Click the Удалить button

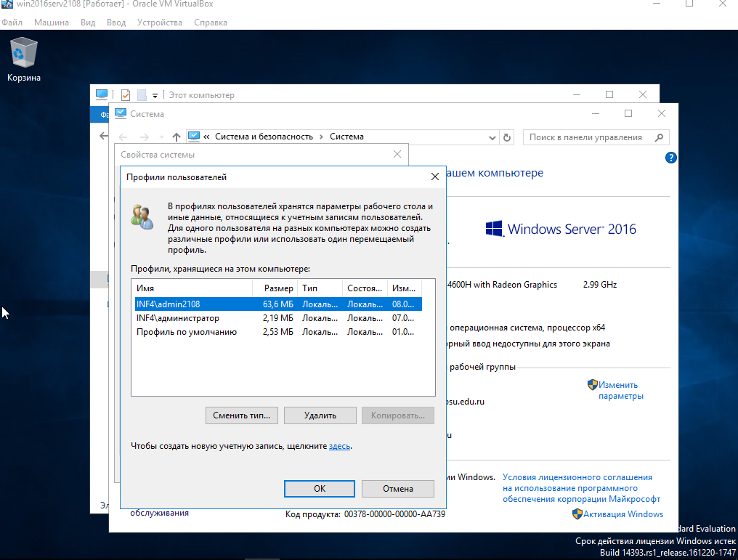(x=320, y=415)
